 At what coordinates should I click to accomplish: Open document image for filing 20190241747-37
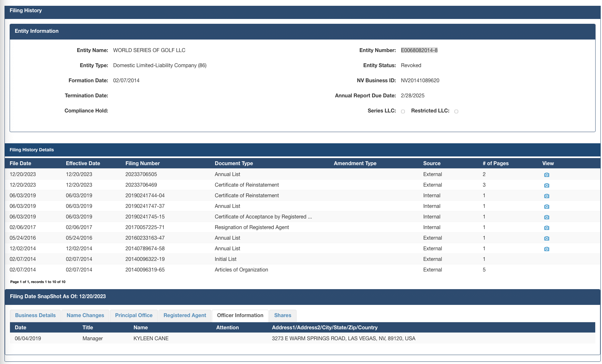click(546, 207)
